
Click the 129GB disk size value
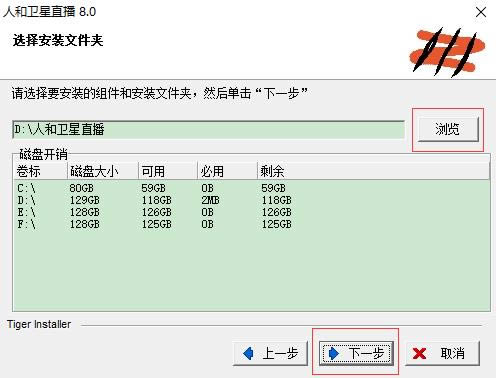[x=85, y=200]
